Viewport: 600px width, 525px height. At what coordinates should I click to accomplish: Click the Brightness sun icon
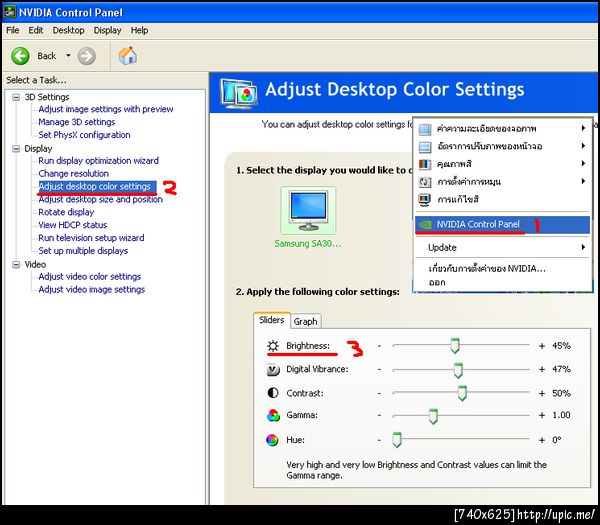[x=273, y=346]
